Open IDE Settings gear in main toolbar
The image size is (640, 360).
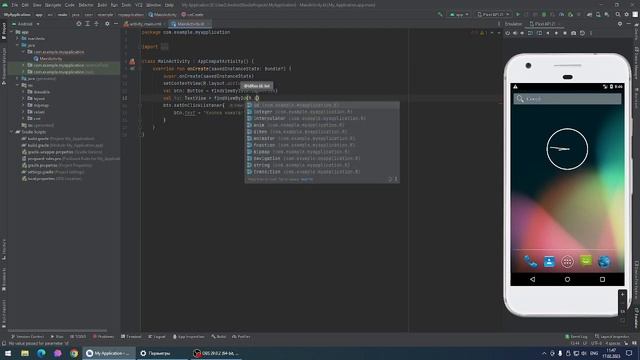[627, 14]
